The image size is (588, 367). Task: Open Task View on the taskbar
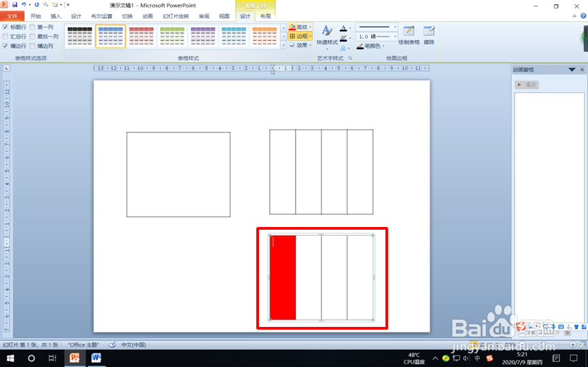[x=52, y=358]
